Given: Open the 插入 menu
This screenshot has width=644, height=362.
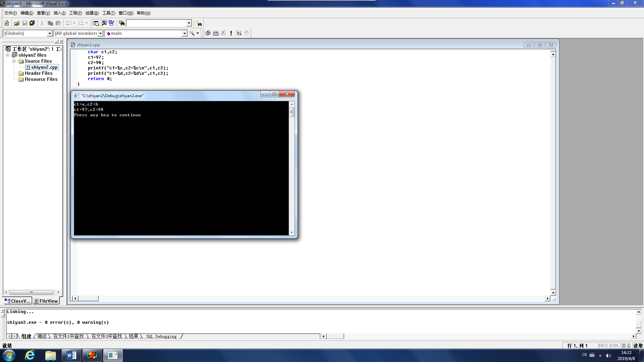Looking at the screenshot, I should (x=59, y=13).
